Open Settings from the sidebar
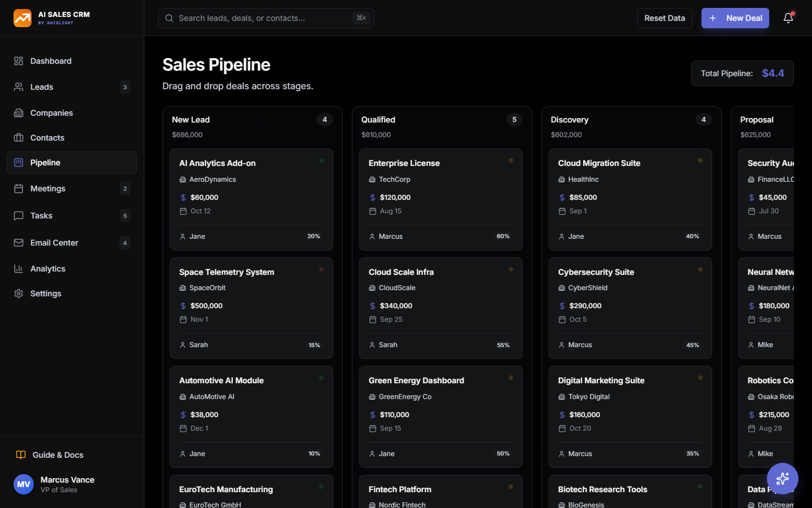Screen dimensions: 812x508 [72, 294]
